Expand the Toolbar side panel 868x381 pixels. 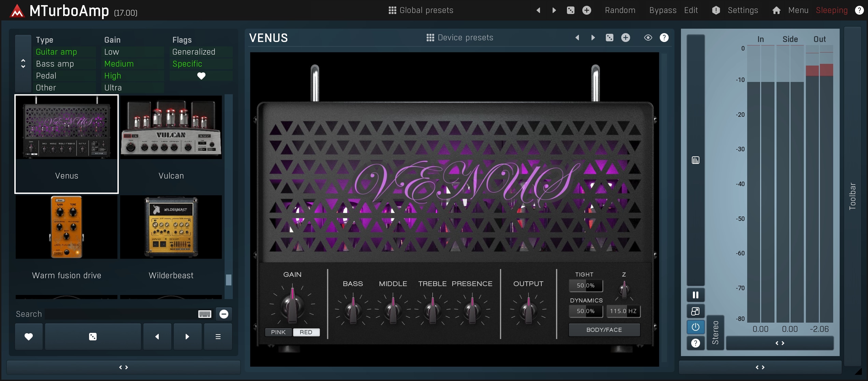tap(852, 196)
